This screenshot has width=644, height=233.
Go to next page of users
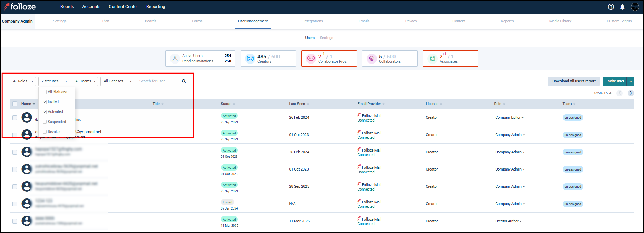(631, 93)
